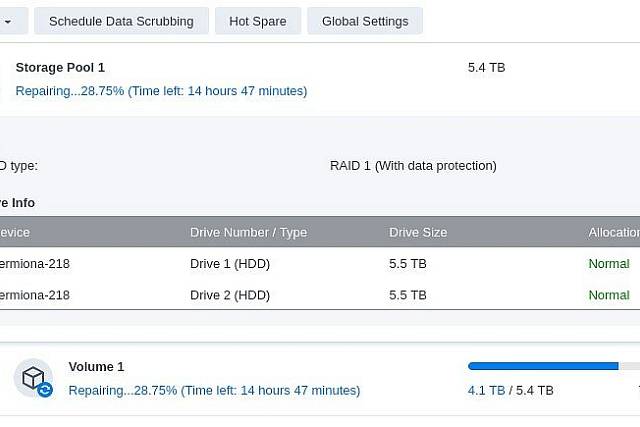Open the partially visible dropdown arrow button

coord(10,21)
